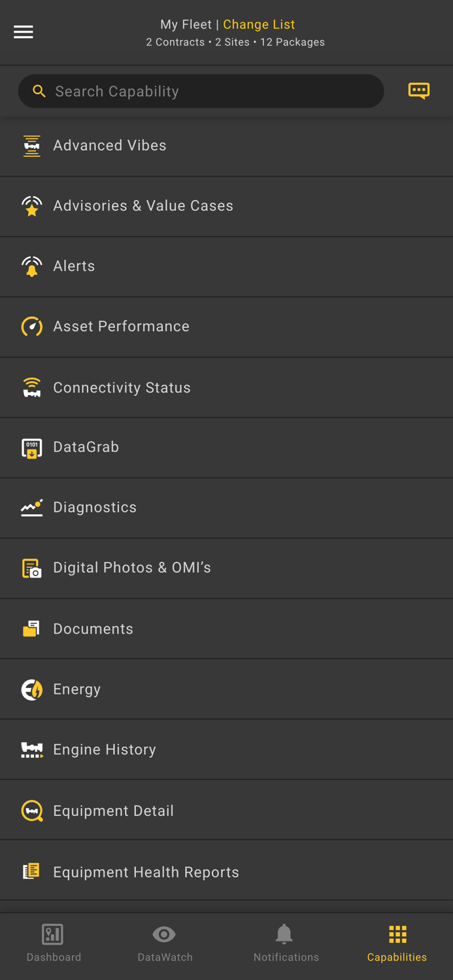Click the Advanced Vibes icon
453x980 pixels.
(x=31, y=146)
